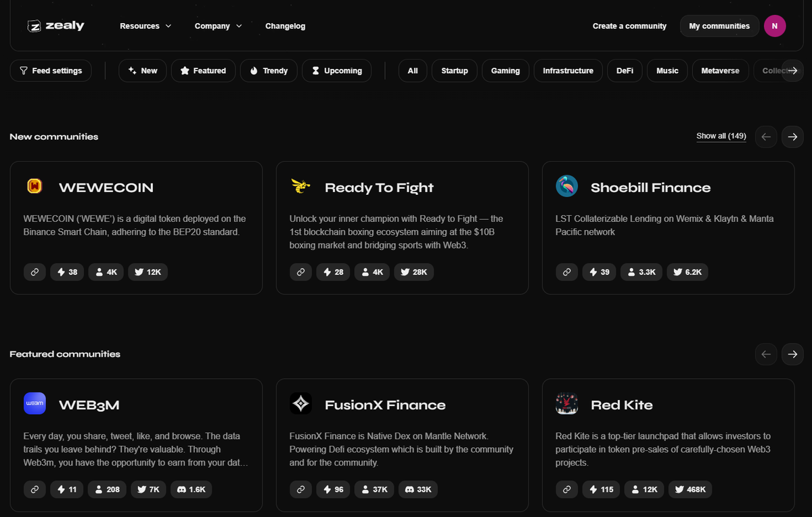The image size is (812, 517).
Task: Open FusionX Finance logo
Action: 300,403
